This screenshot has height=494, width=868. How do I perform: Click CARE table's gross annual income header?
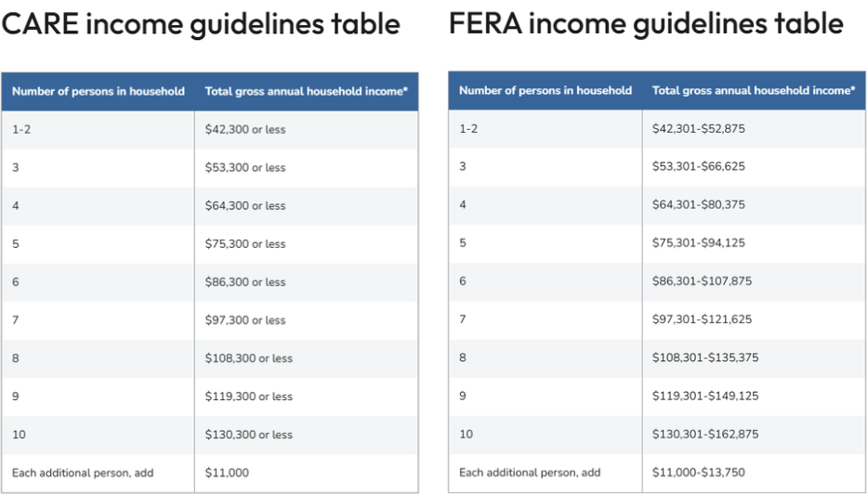click(x=306, y=91)
